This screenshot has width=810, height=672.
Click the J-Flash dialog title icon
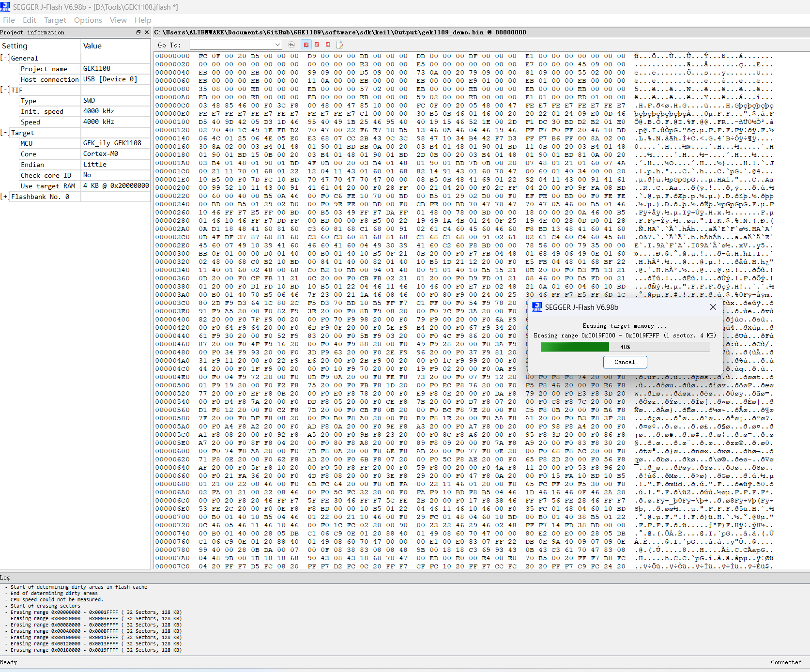click(x=537, y=307)
